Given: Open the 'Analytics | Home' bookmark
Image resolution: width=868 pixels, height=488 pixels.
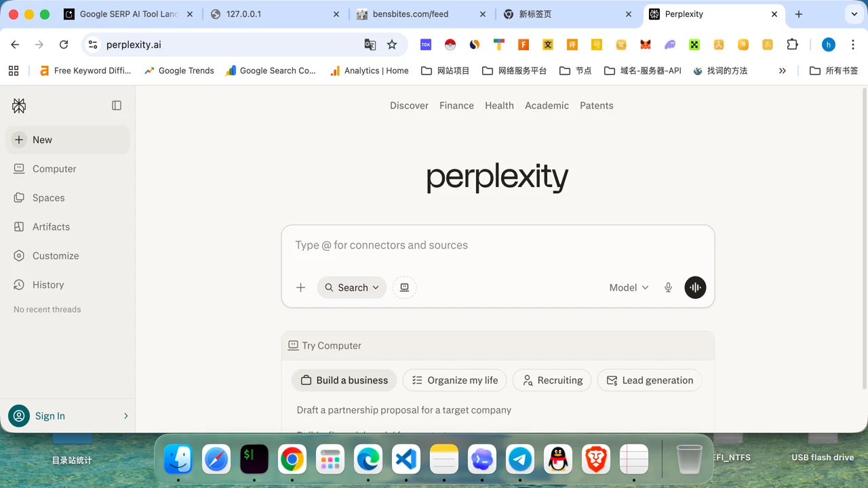Looking at the screenshot, I should pos(369,70).
